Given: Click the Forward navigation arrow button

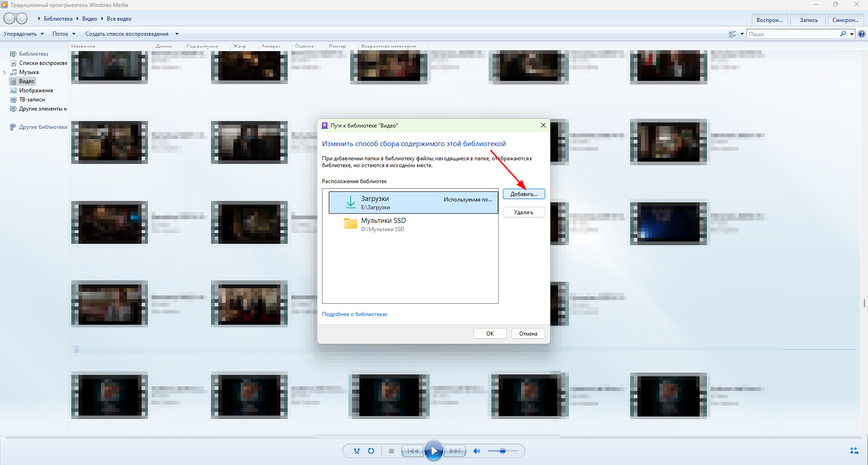Looking at the screenshot, I should coord(22,18).
